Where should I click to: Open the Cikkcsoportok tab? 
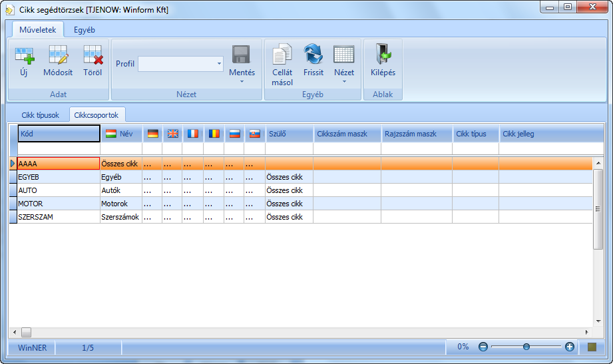pyautogui.click(x=97, y=115)
